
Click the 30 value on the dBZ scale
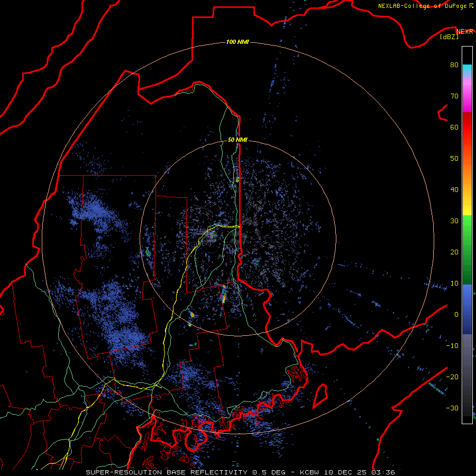click(454, 221)
